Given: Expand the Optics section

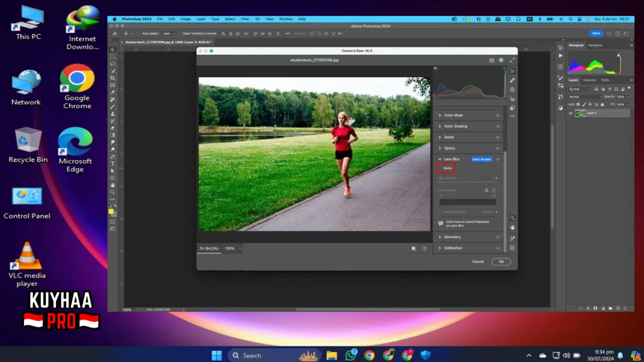Looking at the screenshot, I should 440,148.
